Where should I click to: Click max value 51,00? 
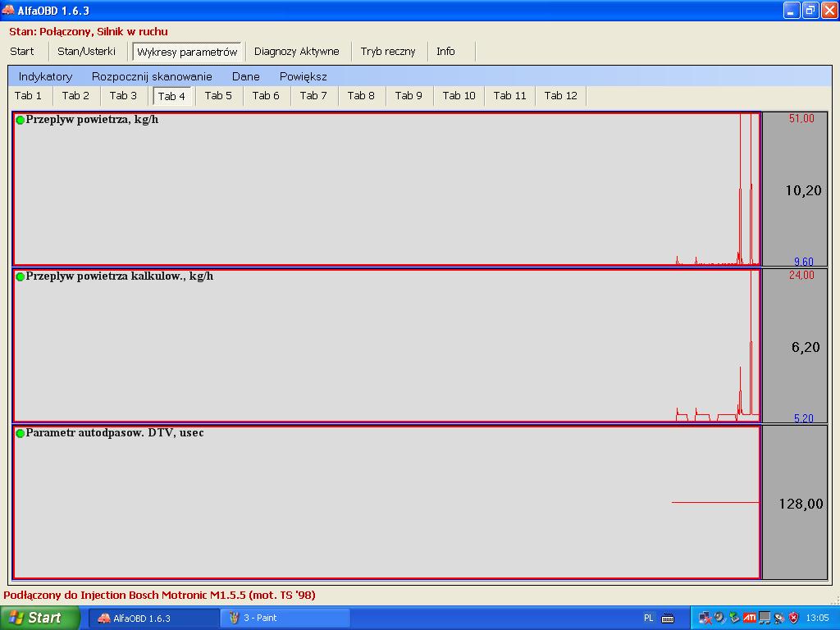click(x=801, y=118)
